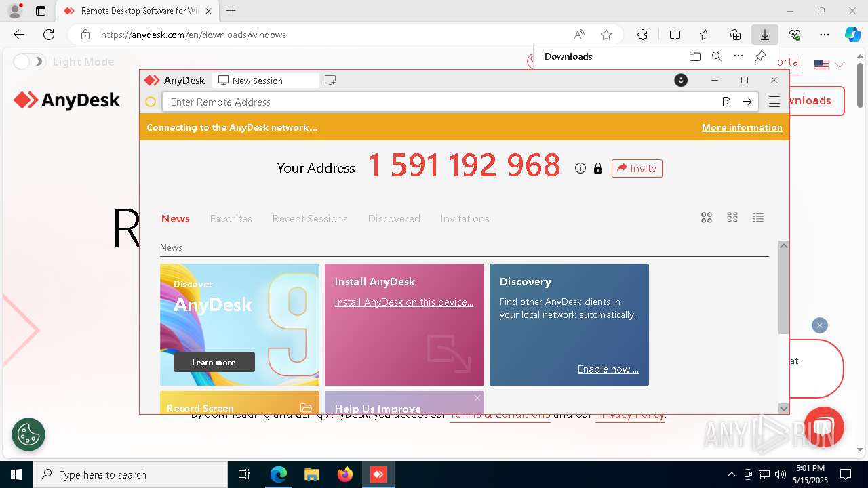Close the Remote Desktop Software tab
868x488 pixels.
point(208,11)
